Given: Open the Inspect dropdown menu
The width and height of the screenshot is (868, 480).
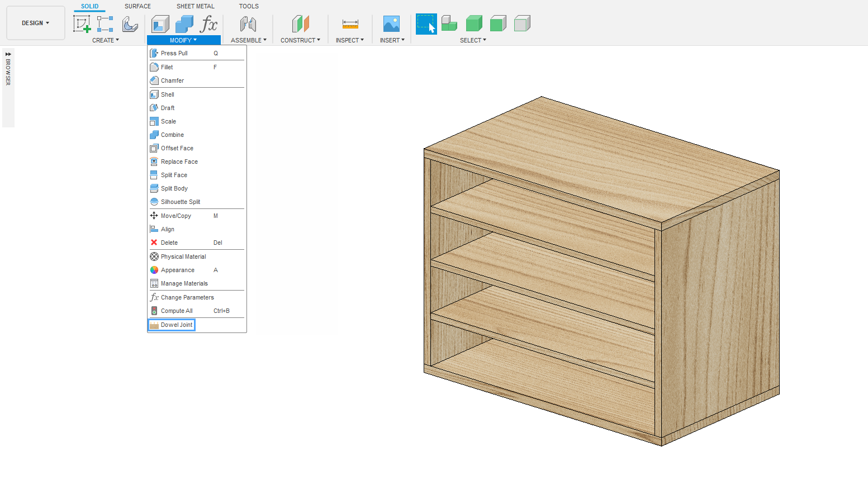Looking at the screenshot, I should click(349, 40).
